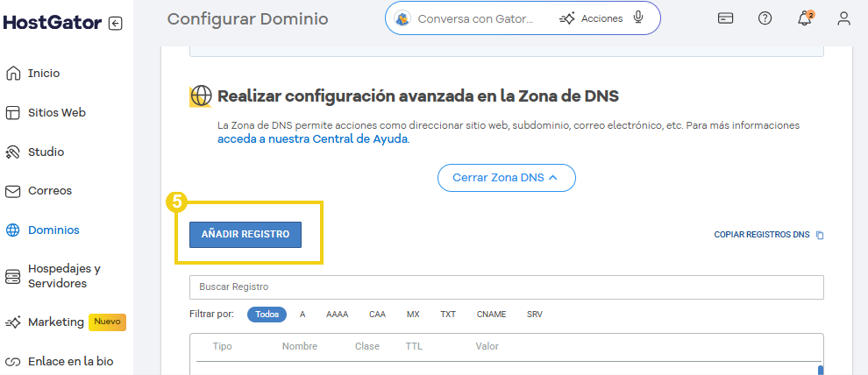The image size is (868, 375).
Task: Collapse with Cerrar Zona DNS button
Action: click(x=506, y=177)
